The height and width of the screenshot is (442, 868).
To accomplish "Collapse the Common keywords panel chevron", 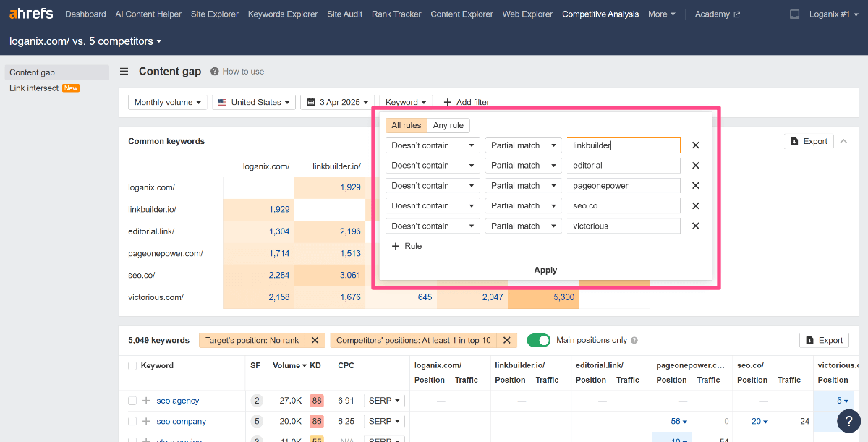I will click(x=843, y=141).
